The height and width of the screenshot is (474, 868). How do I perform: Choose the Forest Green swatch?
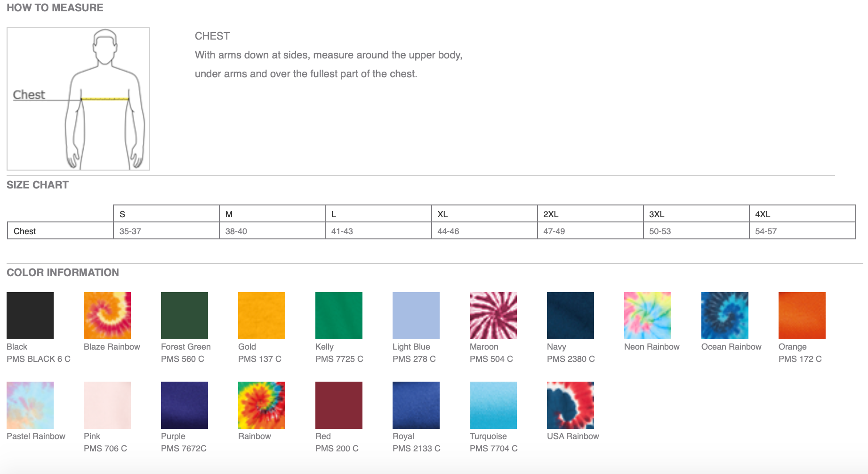click(x=185, y=316)
